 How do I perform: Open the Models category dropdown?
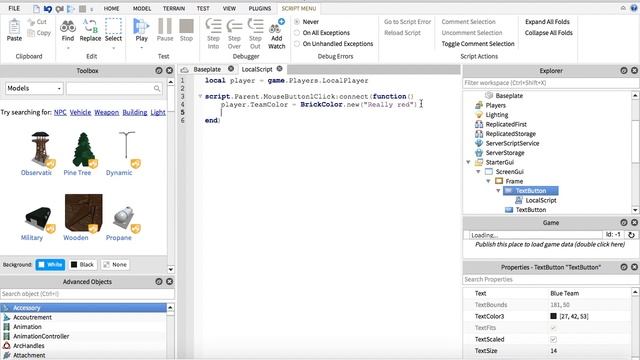click(34, 88)
